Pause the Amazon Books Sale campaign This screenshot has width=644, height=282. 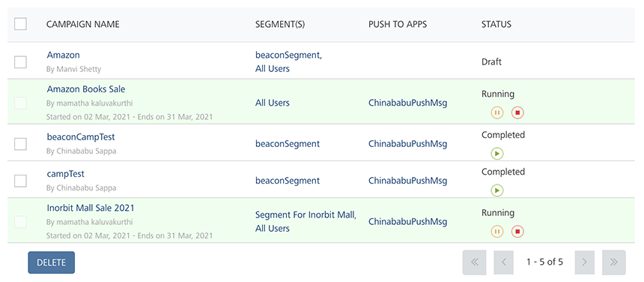point(497,112)
